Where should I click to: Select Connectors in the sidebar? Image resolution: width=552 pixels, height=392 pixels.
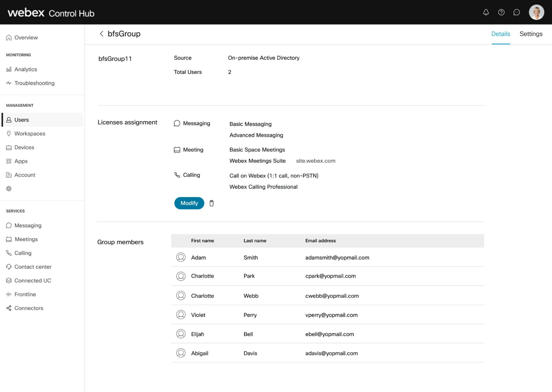(x=29, y=308)
